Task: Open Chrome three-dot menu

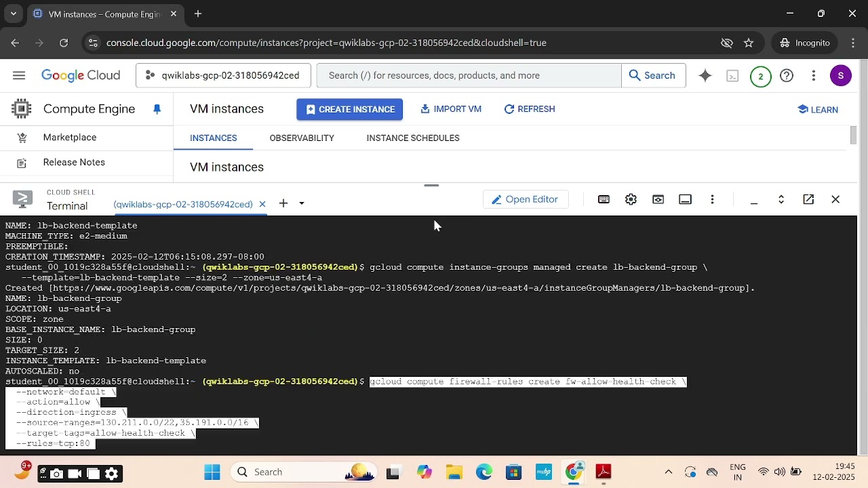Action: [x=853, y=43]
